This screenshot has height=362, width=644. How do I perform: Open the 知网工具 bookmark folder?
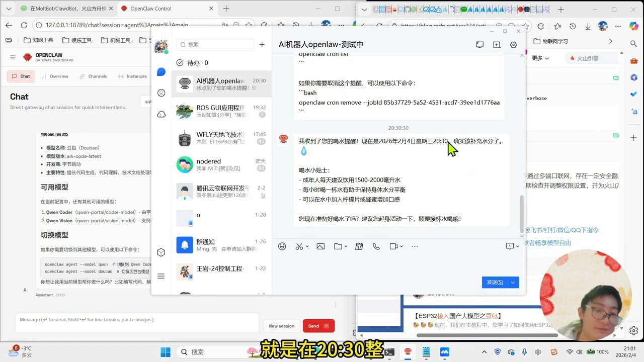tap(38, 40)
